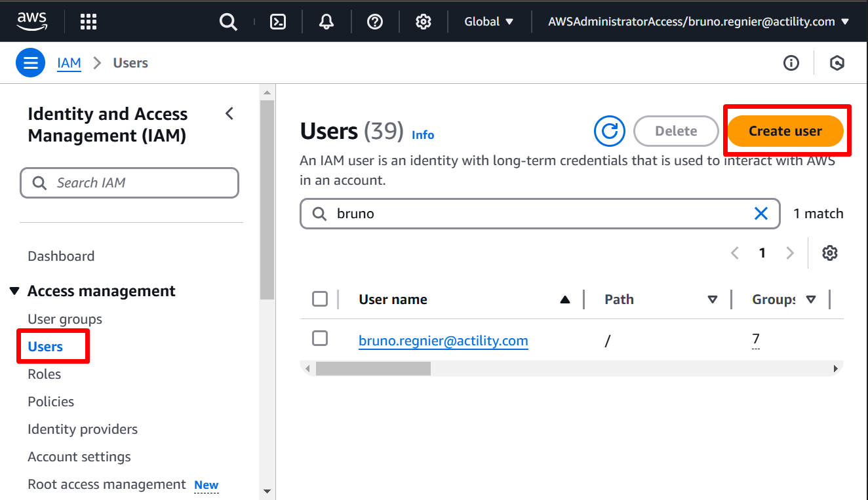
Task: Sort by the Groups column
Action: coord(811,300)
